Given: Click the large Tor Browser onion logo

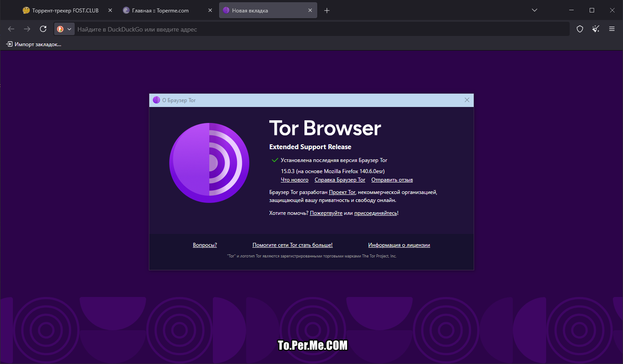Looking at the screenshot, I should [x=209, y=163].
